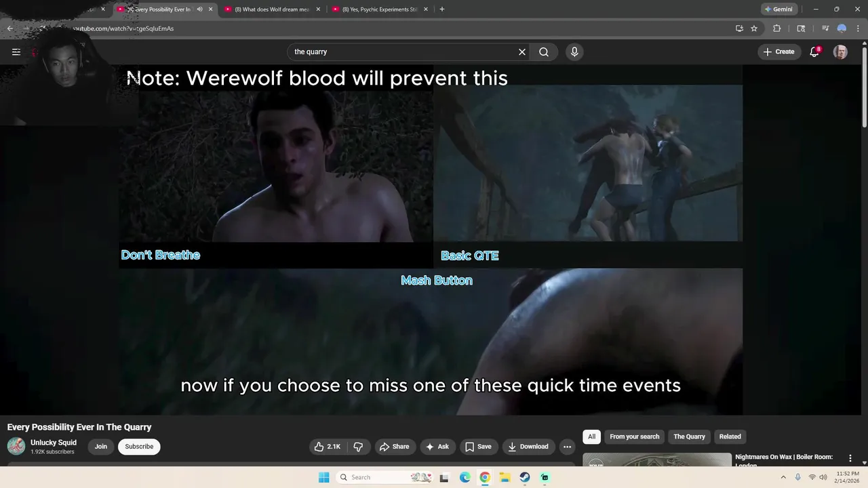
Task: Click the page vertical scrollbar
Action: 864,88
